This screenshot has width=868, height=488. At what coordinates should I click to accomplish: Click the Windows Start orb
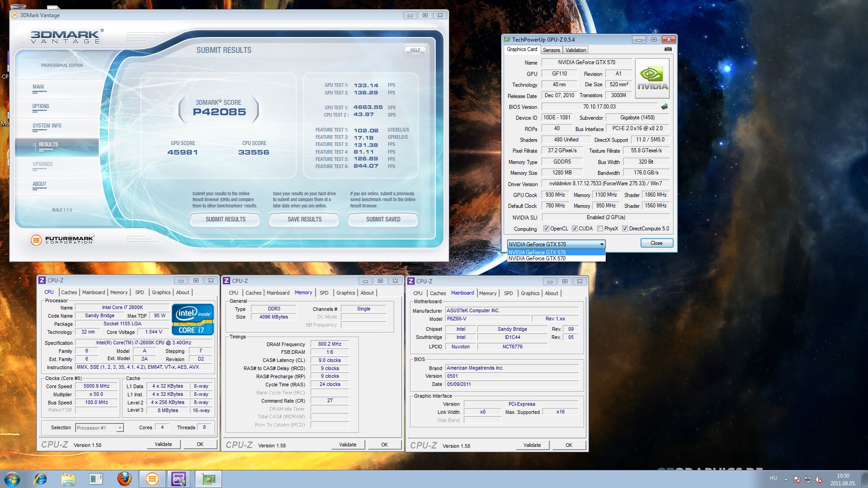(x=12, y=479)
